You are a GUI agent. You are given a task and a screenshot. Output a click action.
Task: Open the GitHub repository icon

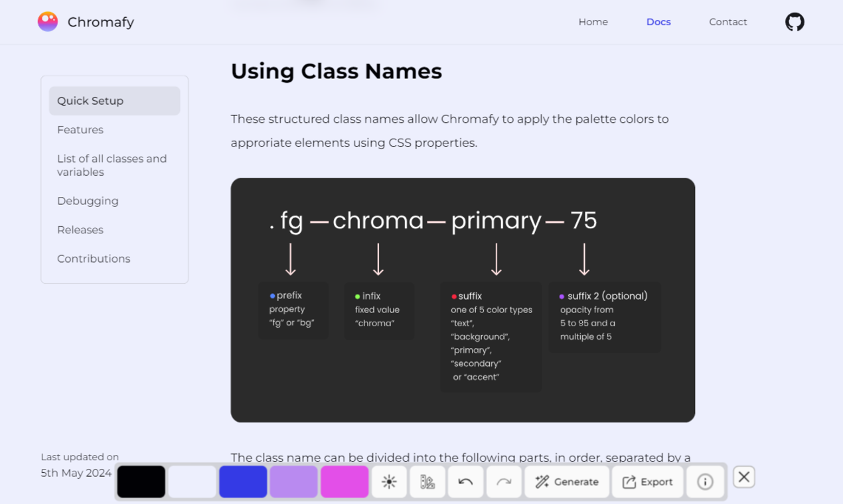[795, 22]
